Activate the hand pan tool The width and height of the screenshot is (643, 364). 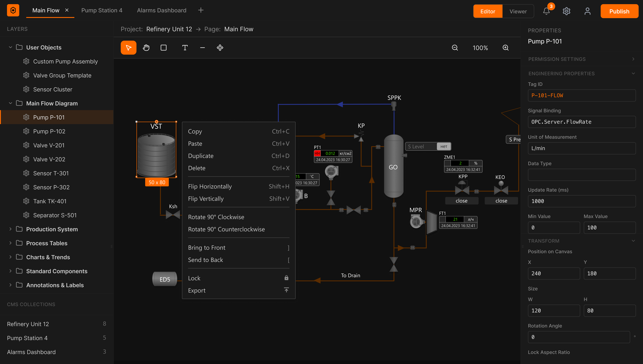tap(146, 48)
